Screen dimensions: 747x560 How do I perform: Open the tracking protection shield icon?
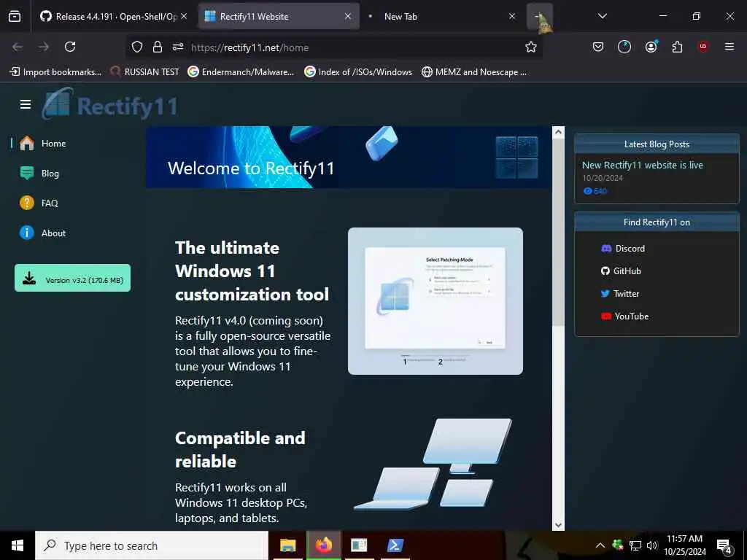pos(137,47)
